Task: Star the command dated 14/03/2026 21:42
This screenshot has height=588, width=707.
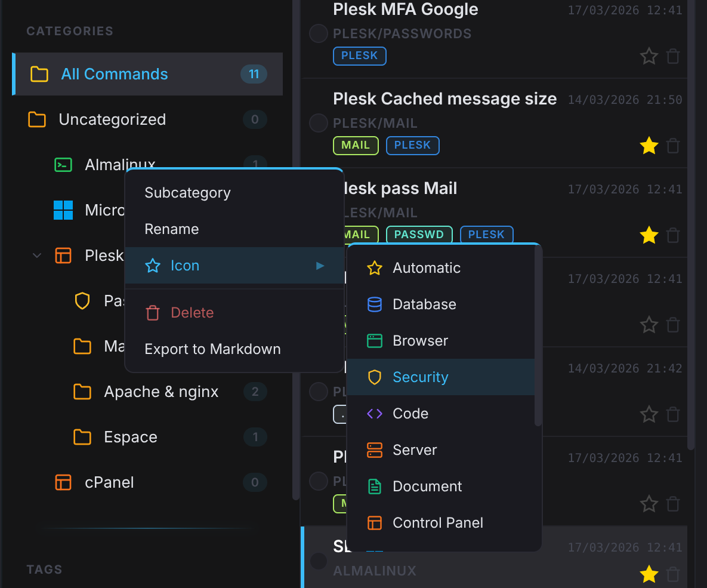Action: tap(649, 414)
